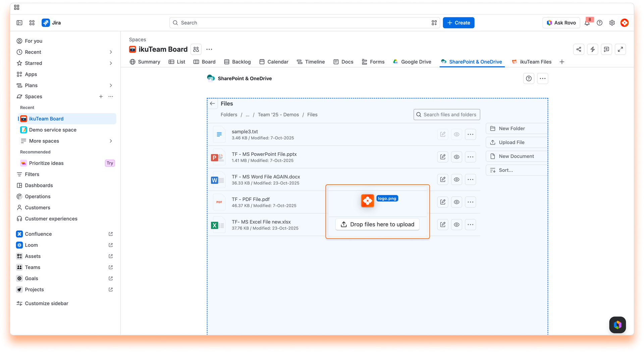Image resolution: width=644 pixels, height=352 pixels.
Task: Open the Rovo chat floating icon
Action: [618, 325]
